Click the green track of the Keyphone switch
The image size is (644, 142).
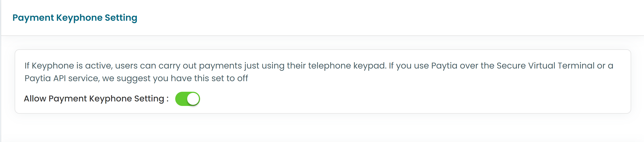click(x=181, y=99)
